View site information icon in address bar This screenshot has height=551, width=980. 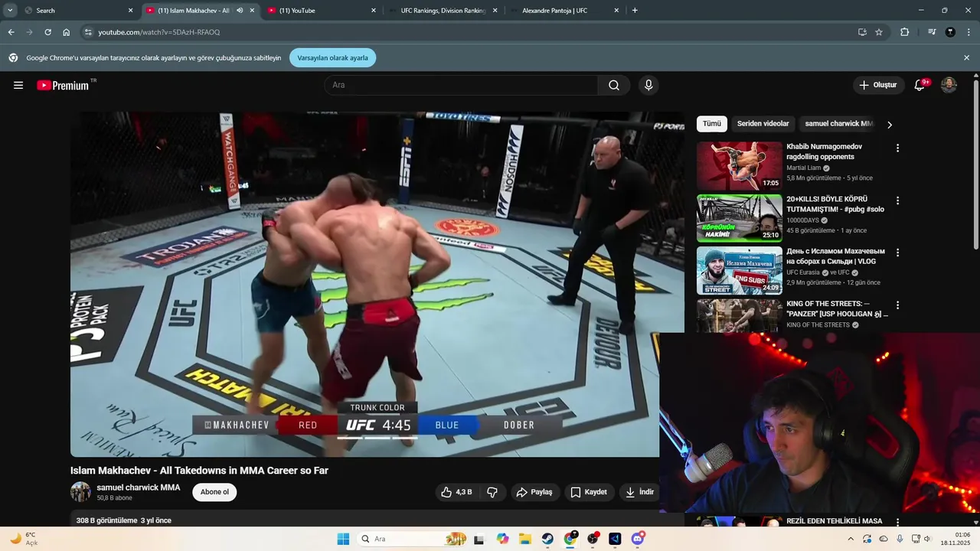click(x=88, y=32)
